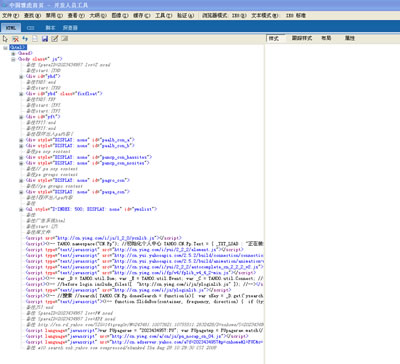Image resolution: width=400 pixels, height=364 pixels.
Task: Toggle the edit pencil toolbar icon
Action: pyautogui.click(x=54, y=39)
